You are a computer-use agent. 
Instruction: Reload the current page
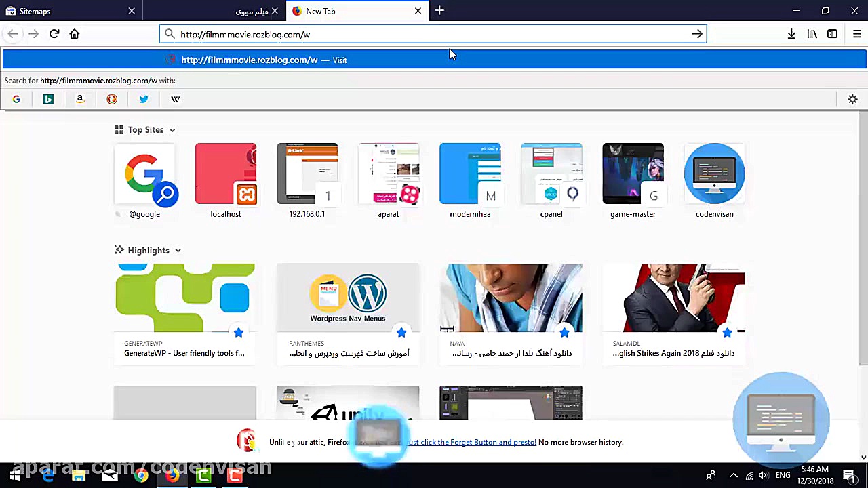point(54,34)
